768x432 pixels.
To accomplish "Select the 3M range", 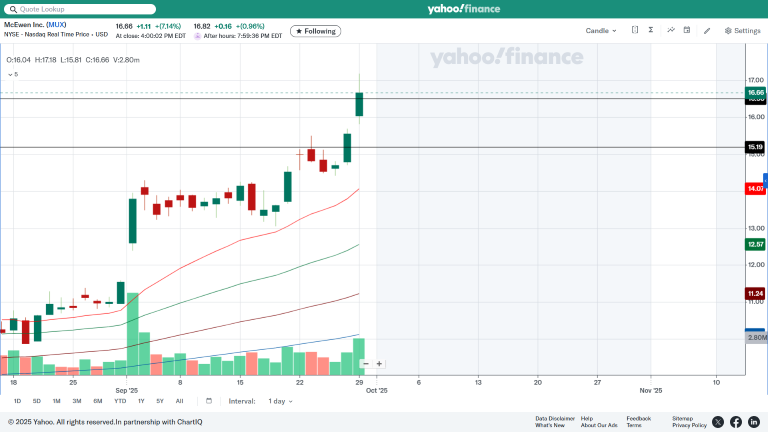I will click(x=77, y=401).
